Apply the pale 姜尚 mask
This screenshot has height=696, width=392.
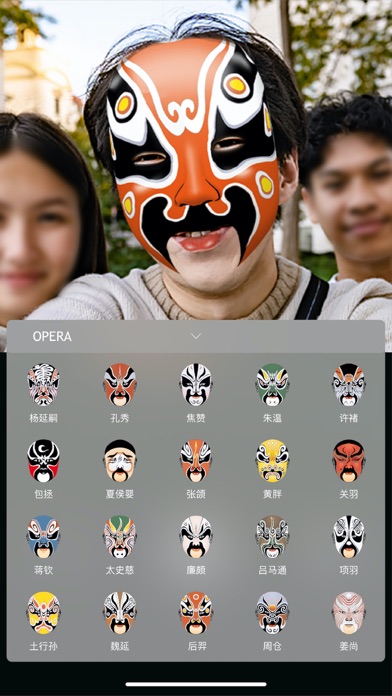coord(348,613)
